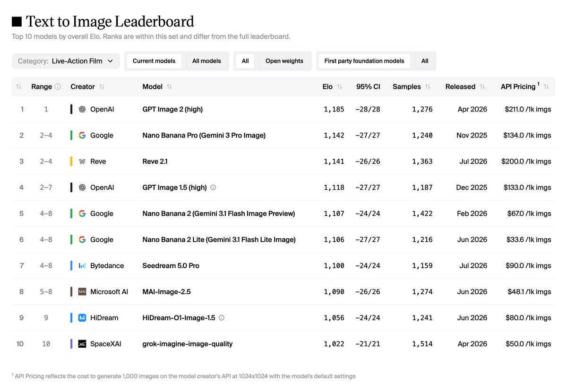Screen dimensions: 567x392
Task: Open info icon next to GPT Image 1.5 (high)
Action: point(213,187)
